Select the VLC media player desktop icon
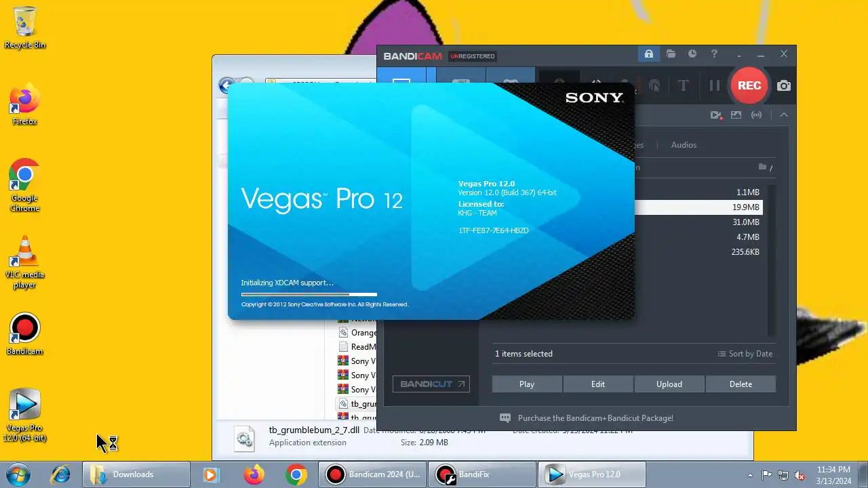The width and height of the screenshot is (868, 488). 25,262
